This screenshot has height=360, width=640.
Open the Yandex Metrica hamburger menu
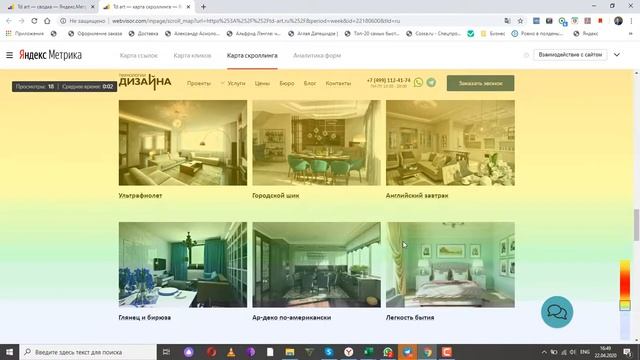9,55
